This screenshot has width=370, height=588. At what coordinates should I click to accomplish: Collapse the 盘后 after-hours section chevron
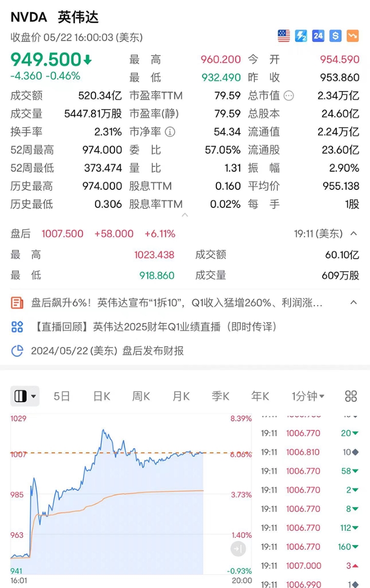354,233
